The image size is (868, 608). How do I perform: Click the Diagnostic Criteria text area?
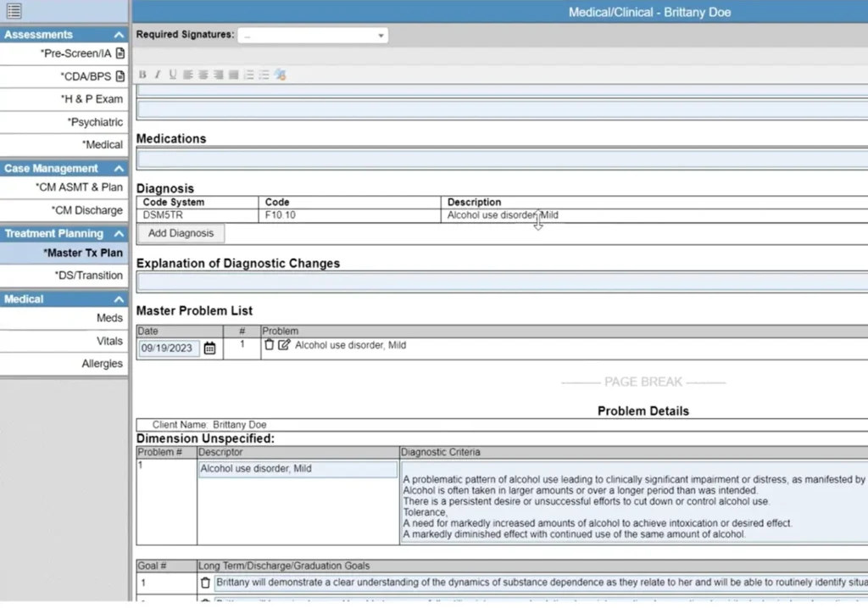(x=634, y=502)
